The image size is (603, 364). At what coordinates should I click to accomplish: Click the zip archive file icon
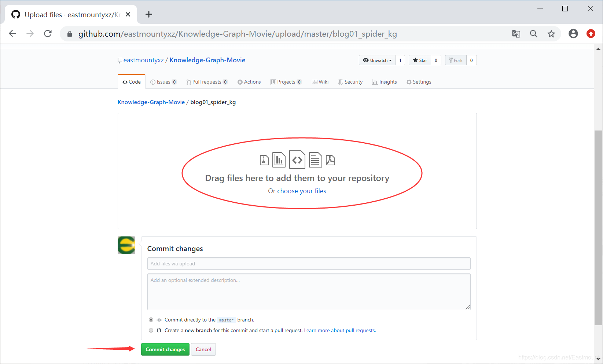click(x=264, y=160)
